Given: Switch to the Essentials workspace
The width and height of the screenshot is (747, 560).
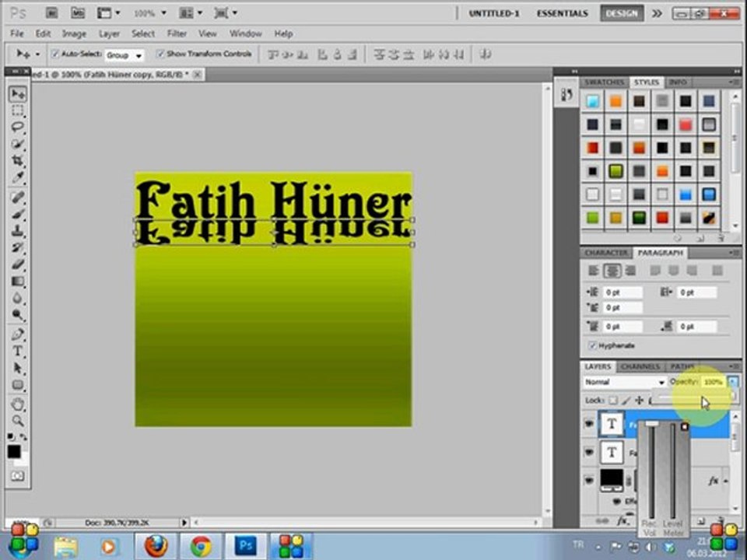Looking at the screenshot, I should tap(562, 13).
